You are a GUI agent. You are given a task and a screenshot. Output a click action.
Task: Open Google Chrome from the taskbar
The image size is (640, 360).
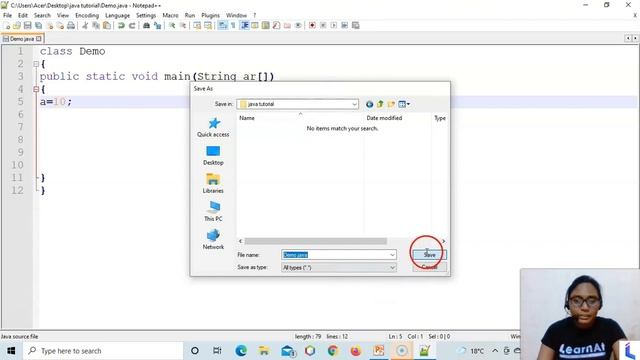(x=333, y=351)
